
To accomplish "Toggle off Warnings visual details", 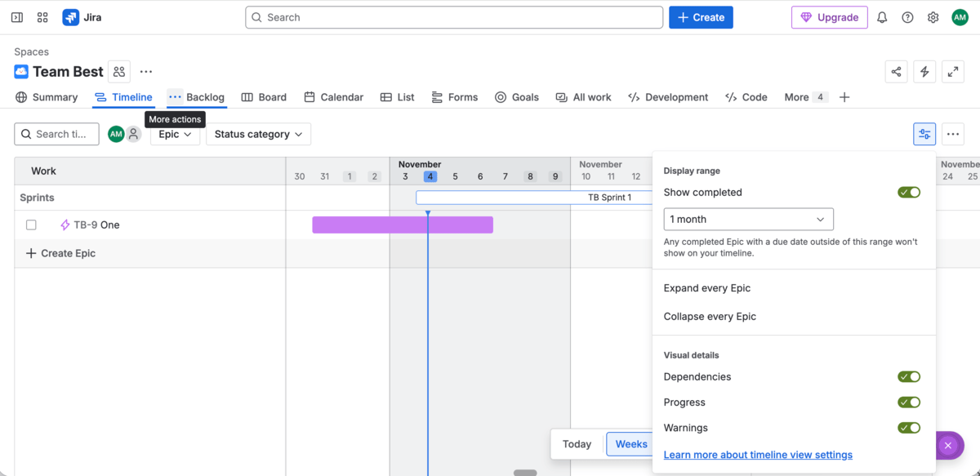I will [x=909, y=427].
